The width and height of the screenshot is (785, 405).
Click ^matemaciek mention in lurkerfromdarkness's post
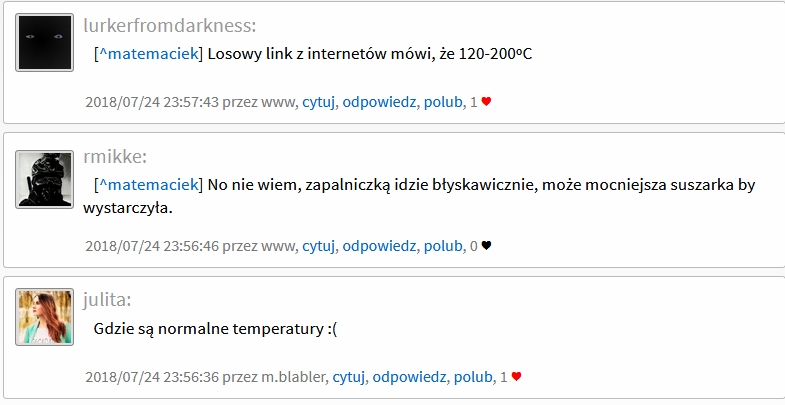[x=148, y=53]
